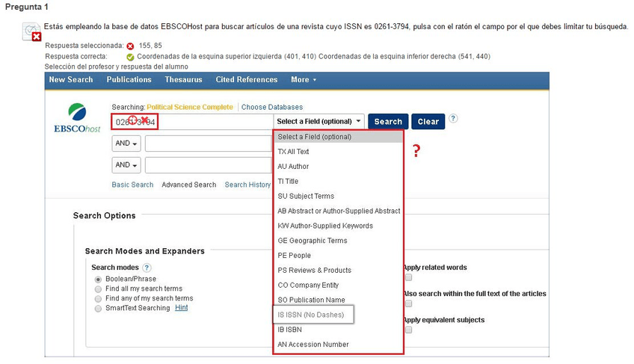Enable search within full text checkbox

coord(409,303)
